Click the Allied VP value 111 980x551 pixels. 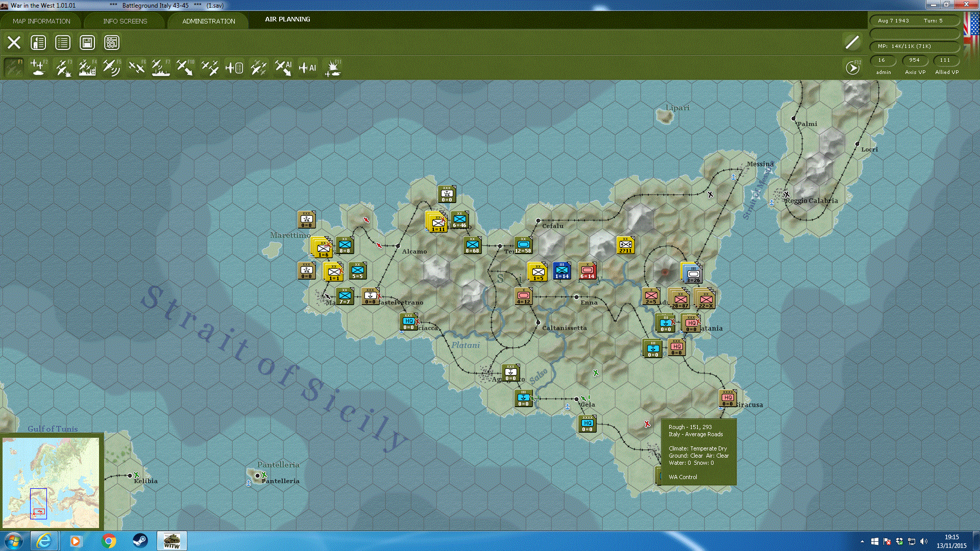(x=945, y=60)
